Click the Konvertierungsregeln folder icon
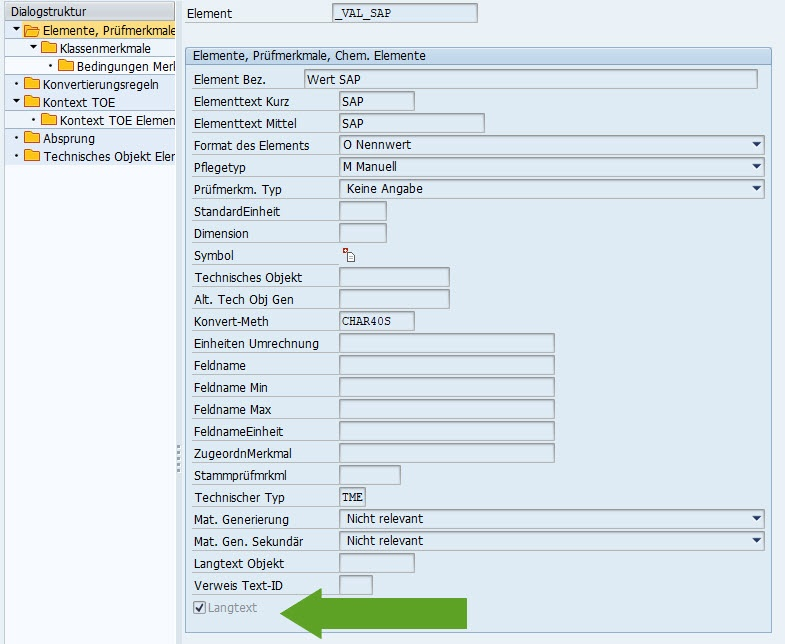The height and width of the screenshot is (644, 785). 32,84
